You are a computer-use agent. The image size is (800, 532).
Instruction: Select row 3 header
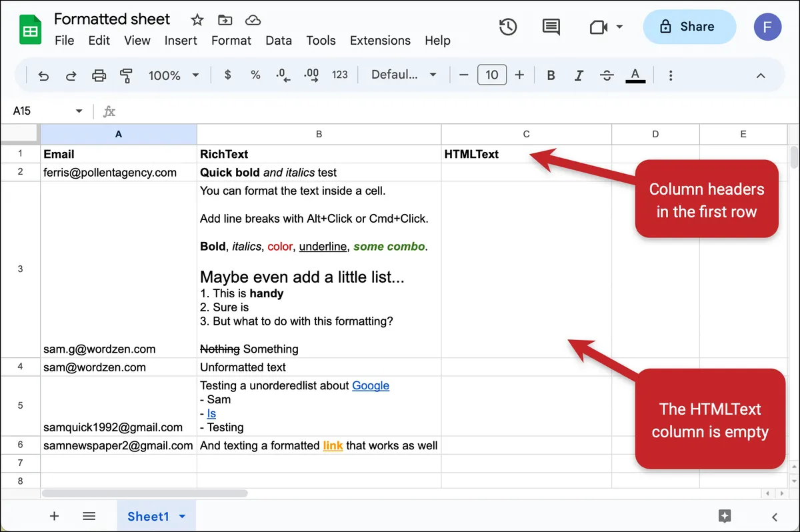(20, 269)
